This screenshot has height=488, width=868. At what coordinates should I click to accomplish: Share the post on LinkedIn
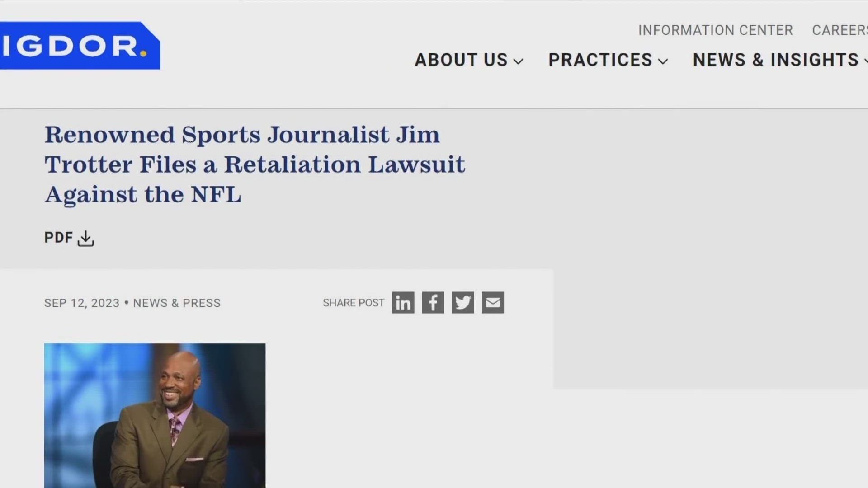(x=403, y=303)
